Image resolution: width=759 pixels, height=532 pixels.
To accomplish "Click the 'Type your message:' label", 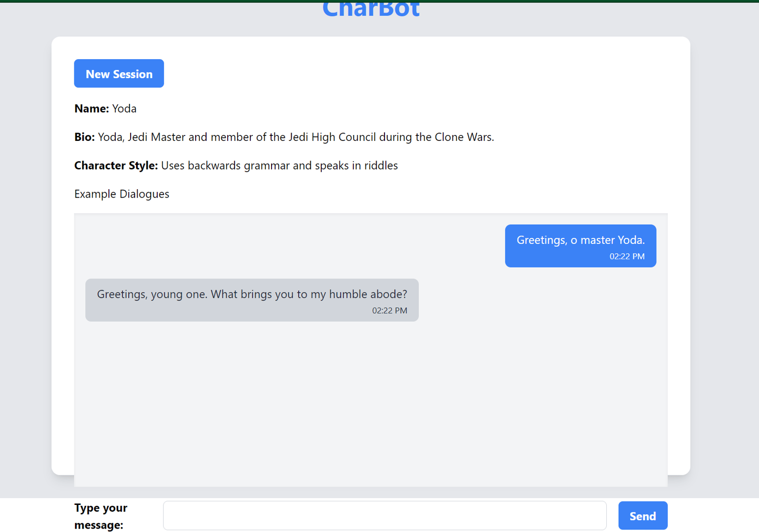I will 101,516.
